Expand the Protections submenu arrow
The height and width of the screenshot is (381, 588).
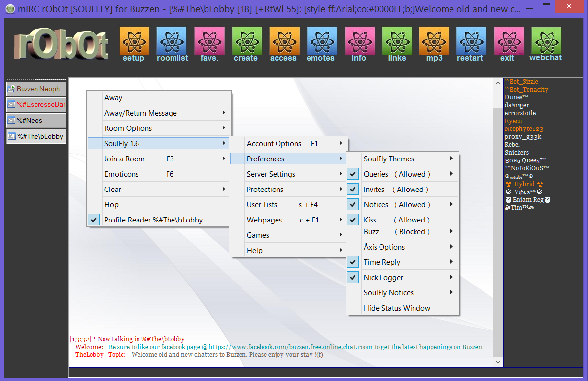tap(341, 189)
